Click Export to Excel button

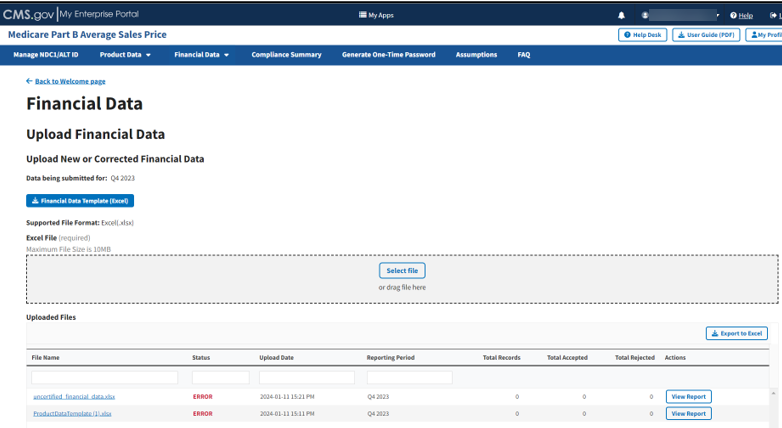[737, 333]
